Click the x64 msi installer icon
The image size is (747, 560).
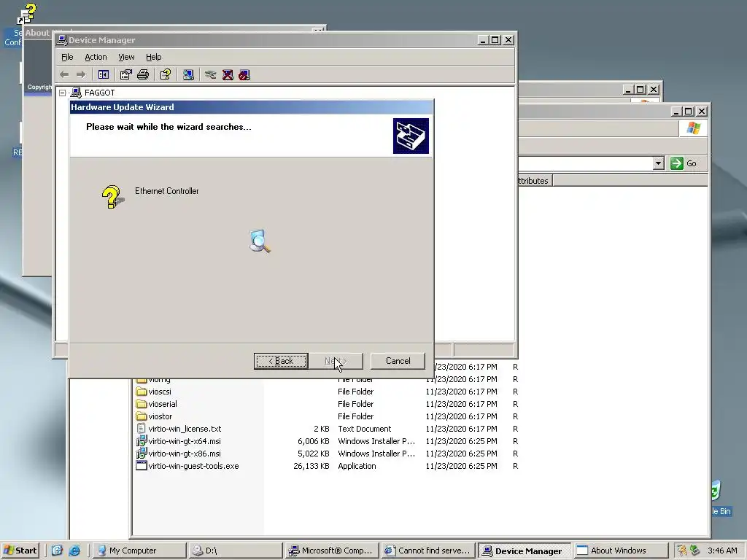[x=141, y=441]
